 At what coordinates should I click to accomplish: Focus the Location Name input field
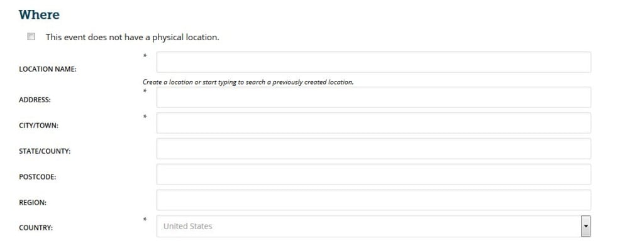374,62
